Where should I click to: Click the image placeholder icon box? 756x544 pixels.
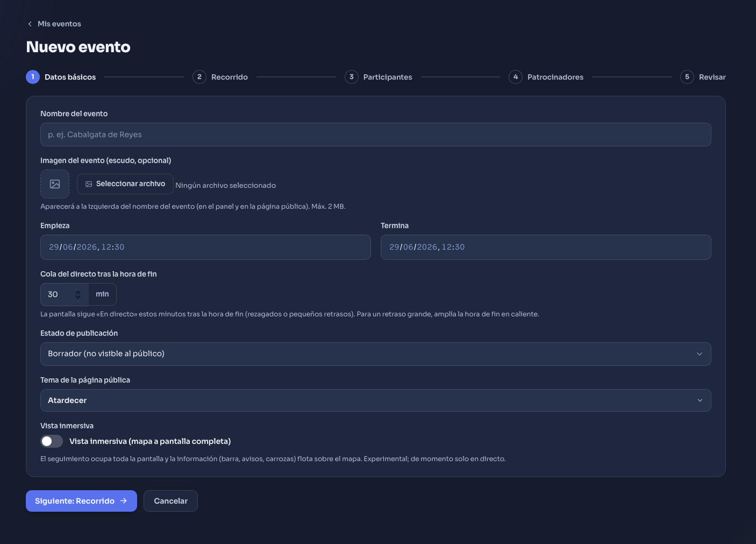55,184
